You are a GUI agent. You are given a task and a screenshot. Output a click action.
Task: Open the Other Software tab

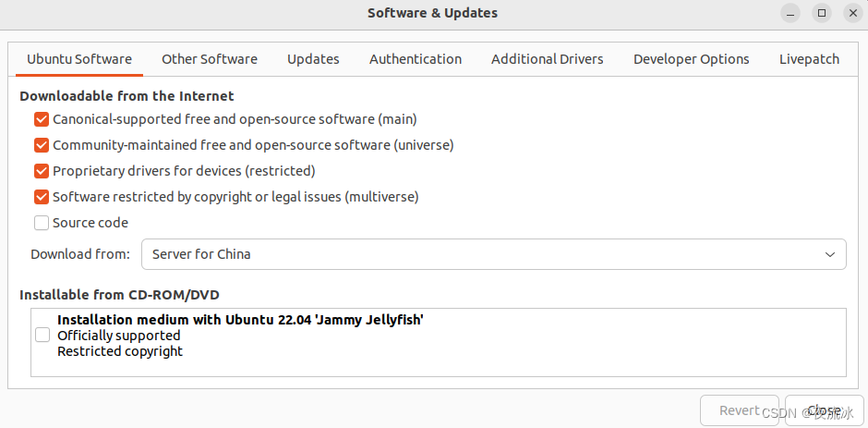click(x=210, y=59)
